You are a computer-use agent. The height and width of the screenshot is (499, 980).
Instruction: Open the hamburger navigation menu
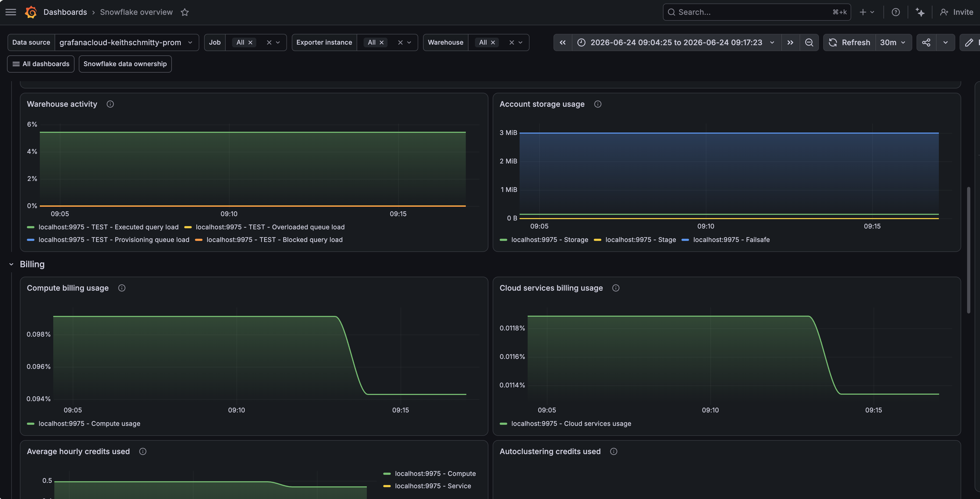click(11, 12)
